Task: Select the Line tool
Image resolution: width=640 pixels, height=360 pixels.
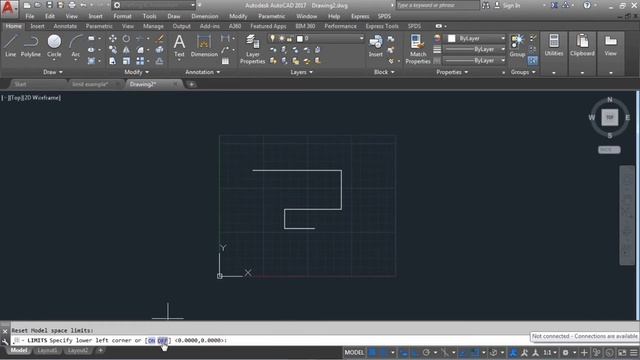Action: point(11,45)
